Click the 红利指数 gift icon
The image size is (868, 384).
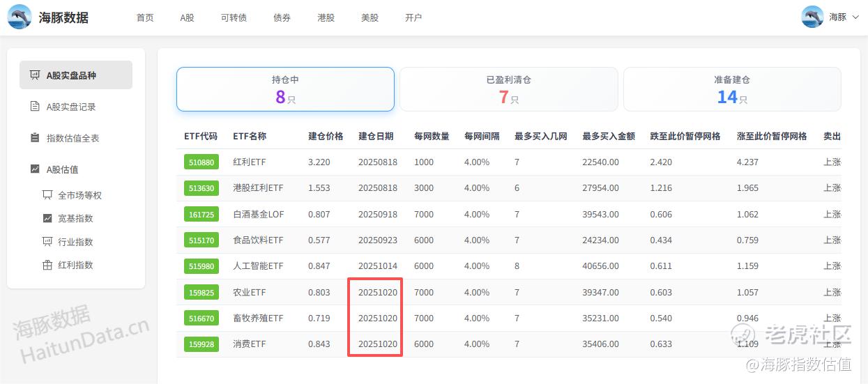pos(47,265)
